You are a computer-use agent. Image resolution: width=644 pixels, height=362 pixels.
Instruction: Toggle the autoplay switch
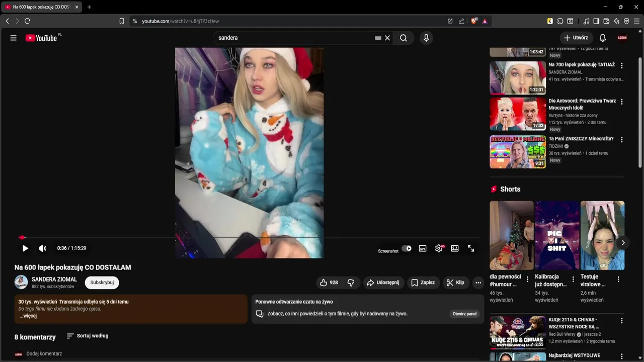point(407,248)
